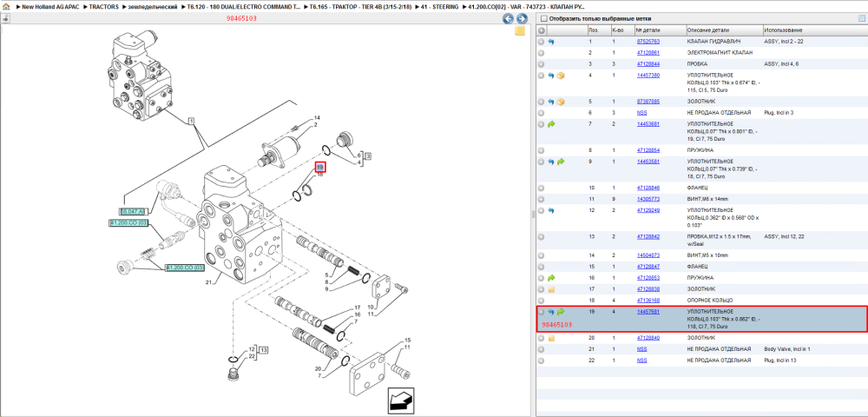Click callout number 14 in diagram

317,118
